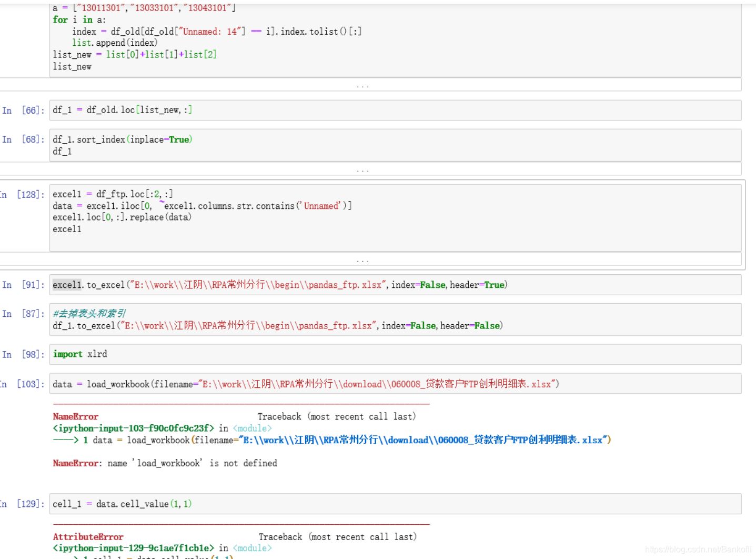Select the In [91]: prompt label
756x559 pixels.
[x=23, y=285]
